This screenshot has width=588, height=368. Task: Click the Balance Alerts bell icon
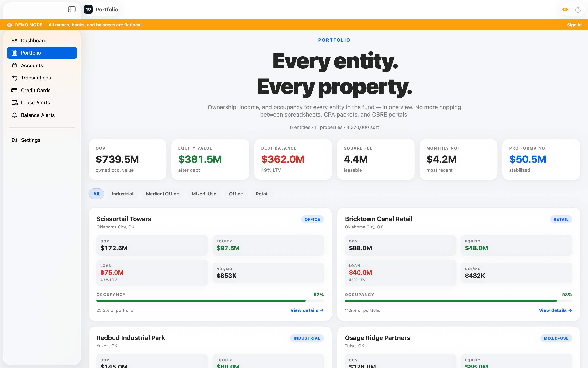[x=14, y=115]
